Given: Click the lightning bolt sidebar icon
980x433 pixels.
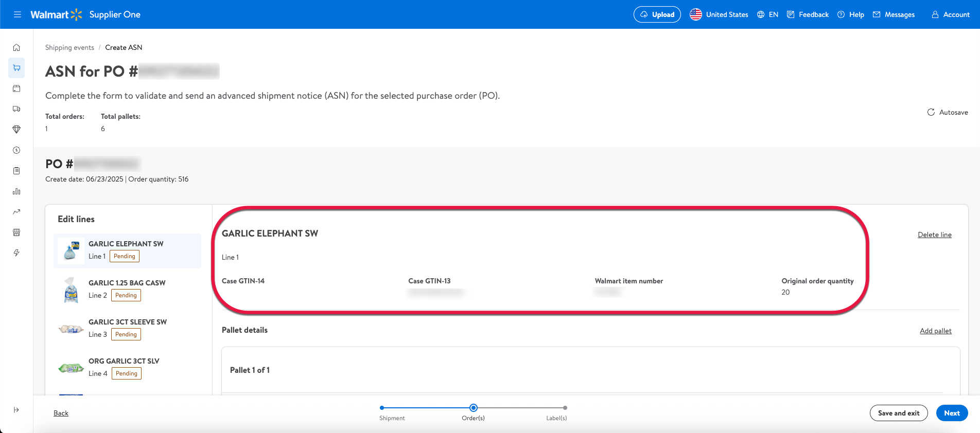Looking at the screenshot, I should 16,253.
